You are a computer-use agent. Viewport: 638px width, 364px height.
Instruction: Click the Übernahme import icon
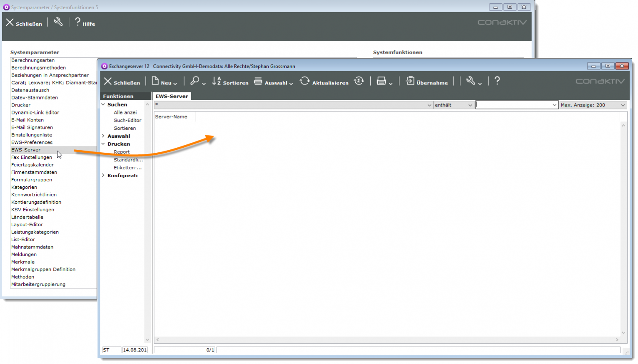410,81
